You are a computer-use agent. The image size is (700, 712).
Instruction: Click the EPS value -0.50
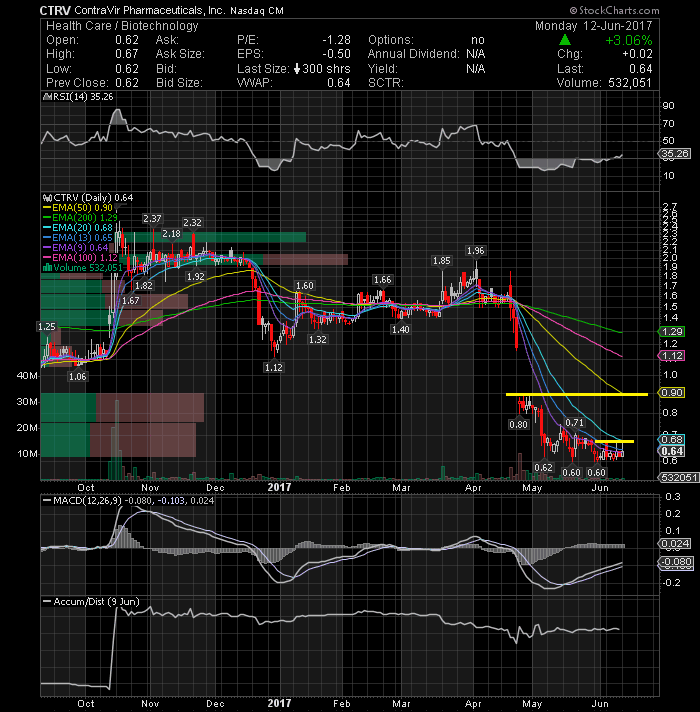coord(336,54)
